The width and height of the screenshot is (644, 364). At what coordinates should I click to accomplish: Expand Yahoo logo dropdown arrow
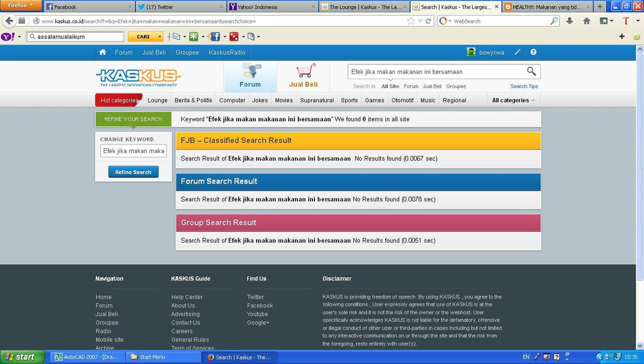(20, 37)
